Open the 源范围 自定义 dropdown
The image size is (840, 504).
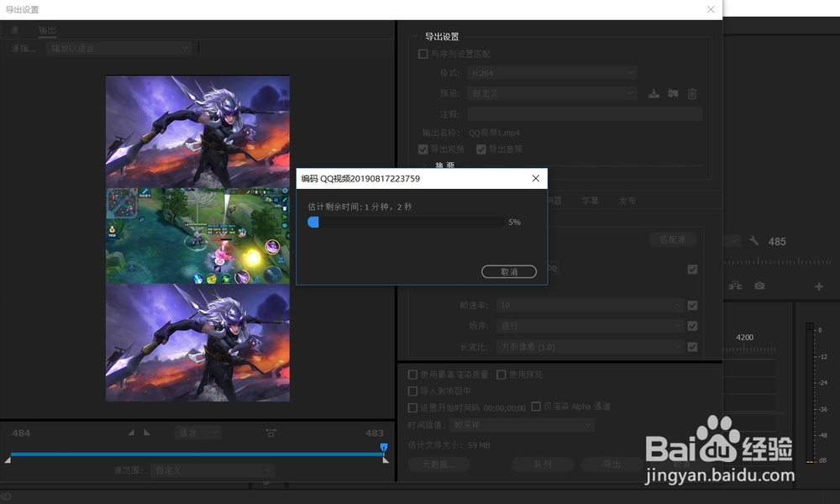(213, 470)
